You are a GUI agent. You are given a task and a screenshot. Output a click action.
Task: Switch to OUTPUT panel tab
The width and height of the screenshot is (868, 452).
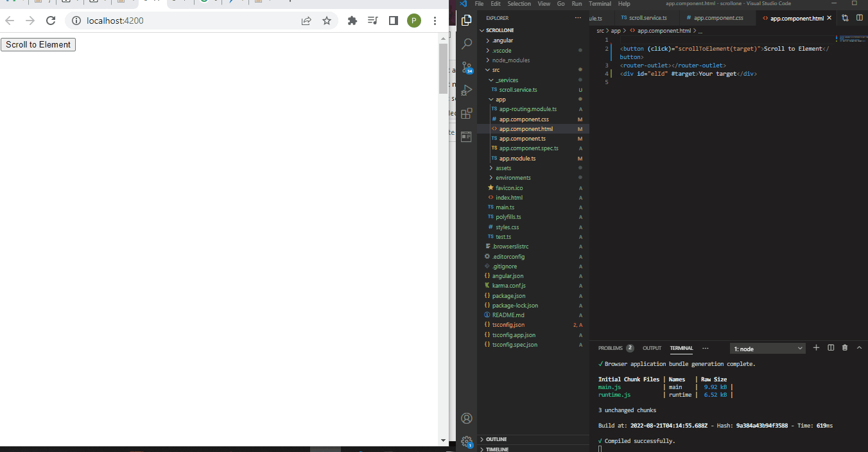[652, 348]
